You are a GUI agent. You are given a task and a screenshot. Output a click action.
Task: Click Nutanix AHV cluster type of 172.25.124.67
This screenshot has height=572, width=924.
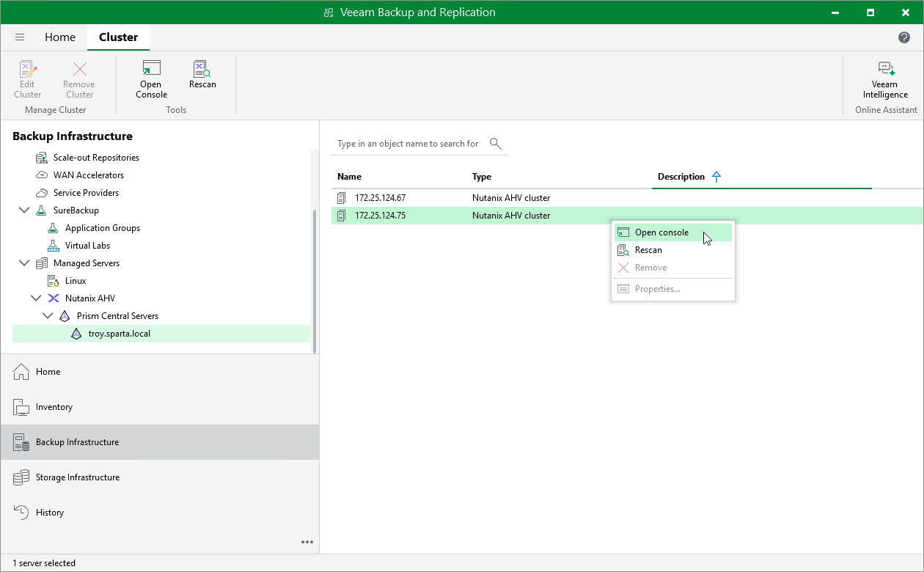click(511, 198)
